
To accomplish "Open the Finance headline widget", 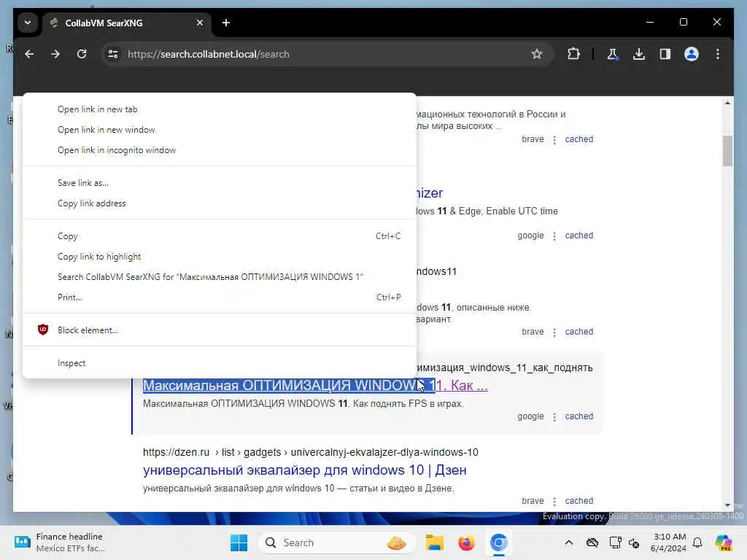I will coord(60,542).
